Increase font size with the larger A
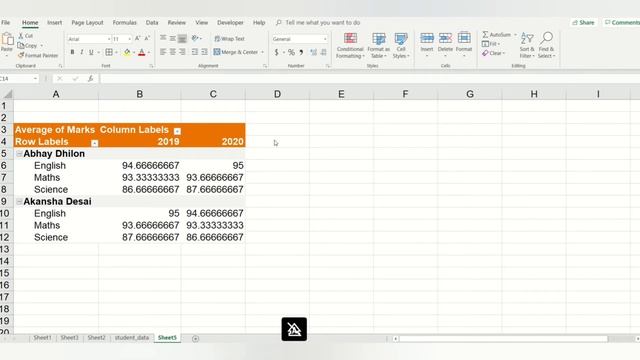Screen dimensions: 640x360 tap(138, 39)
